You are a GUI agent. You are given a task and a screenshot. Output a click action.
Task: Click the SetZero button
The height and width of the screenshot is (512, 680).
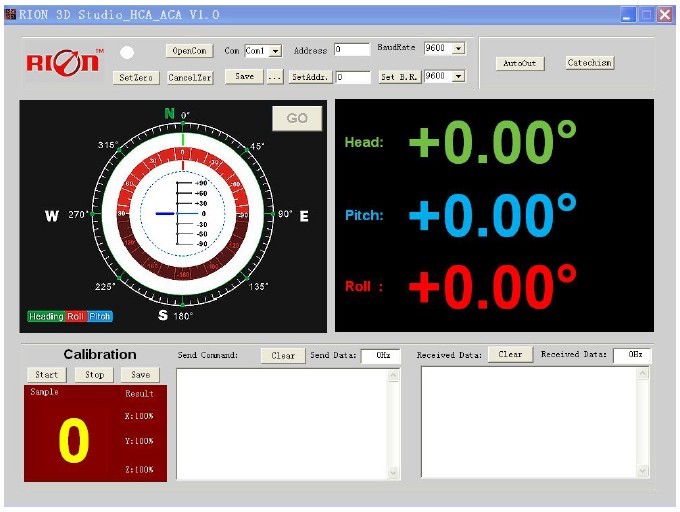pyautogui.click(x=136, y=78)
